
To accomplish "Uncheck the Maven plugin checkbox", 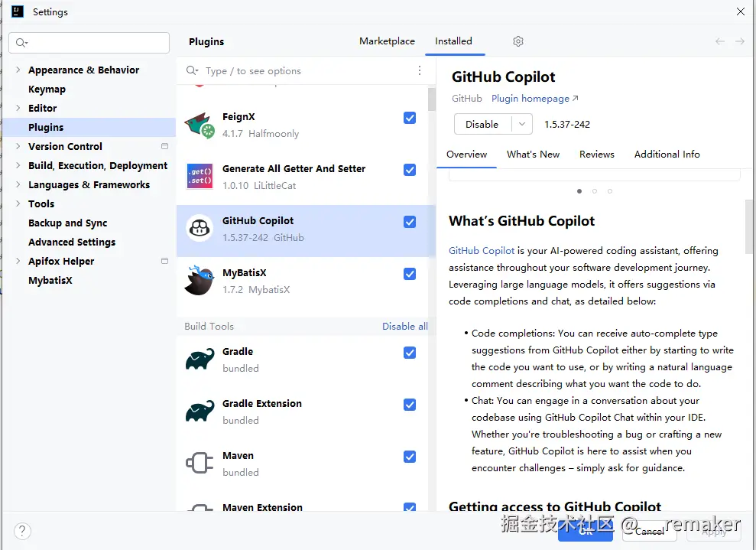I will tap(410, 457).
